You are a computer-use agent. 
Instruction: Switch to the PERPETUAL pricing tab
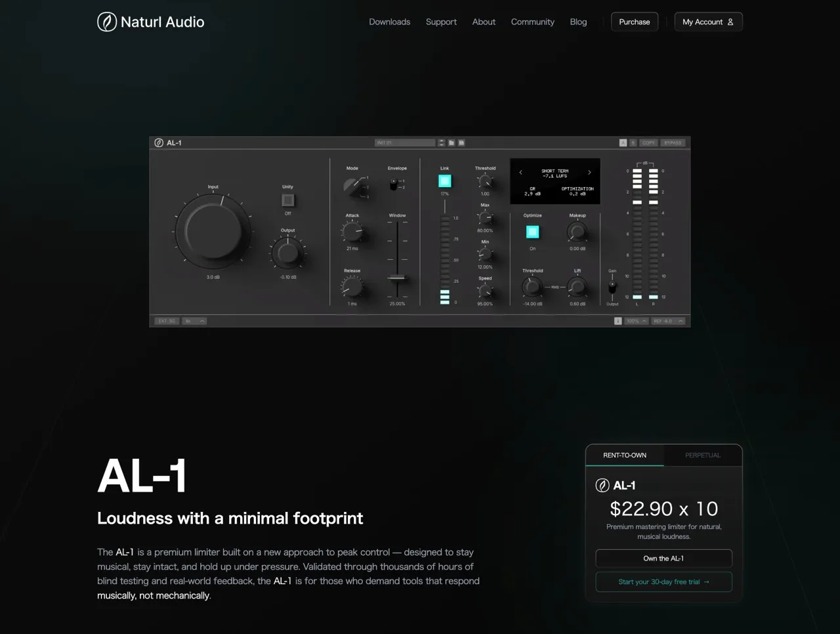coord(703,455)
